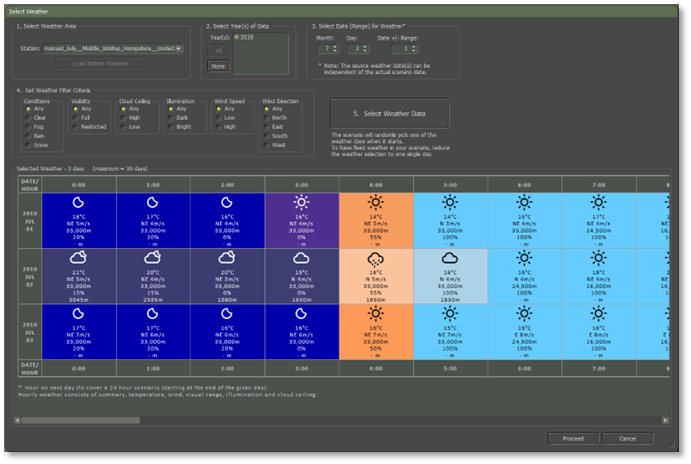Click the Proceed button

[x=573, y=438]
